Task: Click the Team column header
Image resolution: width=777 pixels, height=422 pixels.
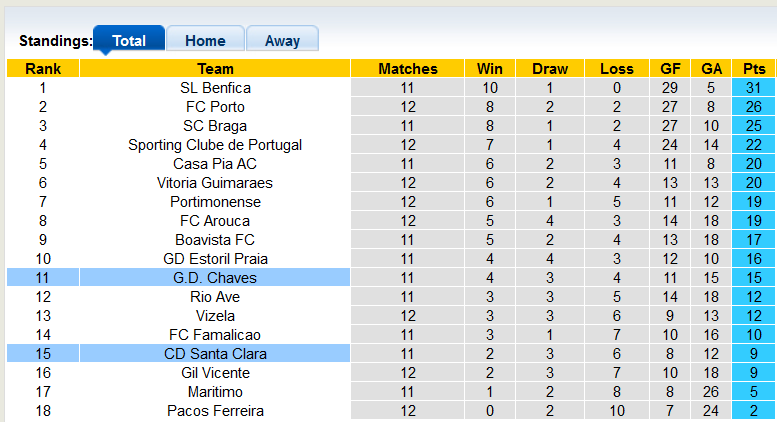Action: (215, 69)
